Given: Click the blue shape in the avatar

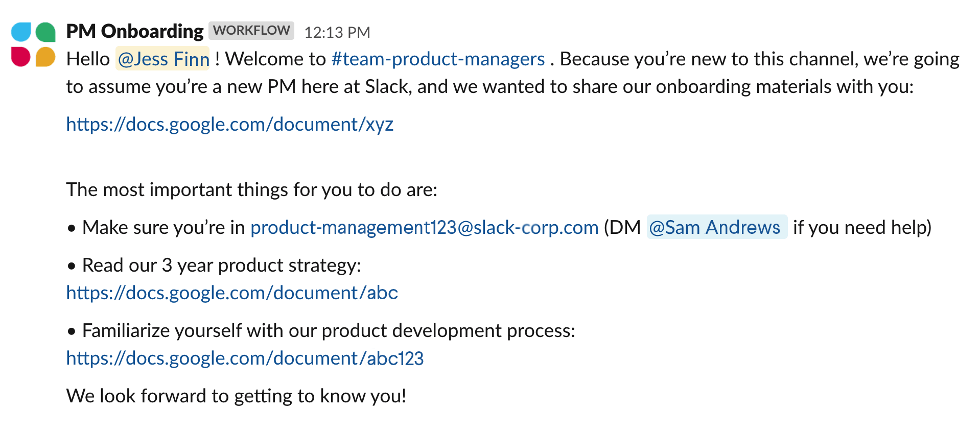Looking at the screenshot, I should coord(21,32).
